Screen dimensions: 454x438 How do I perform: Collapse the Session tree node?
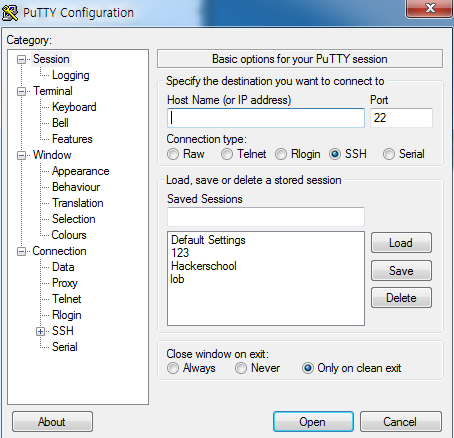pyautogui.click(x=21, y=60)
